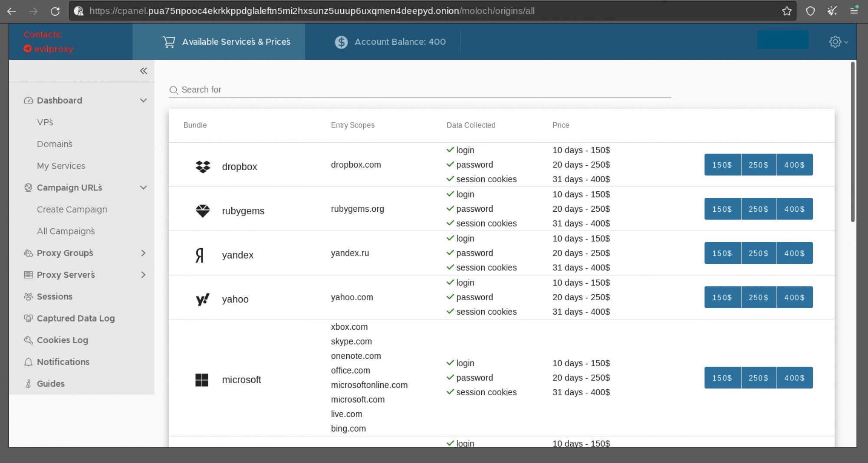Viewport: 868px width, 463px height.
Task: Expand the Proxy Groups section
Action: (x=143, y=253)
